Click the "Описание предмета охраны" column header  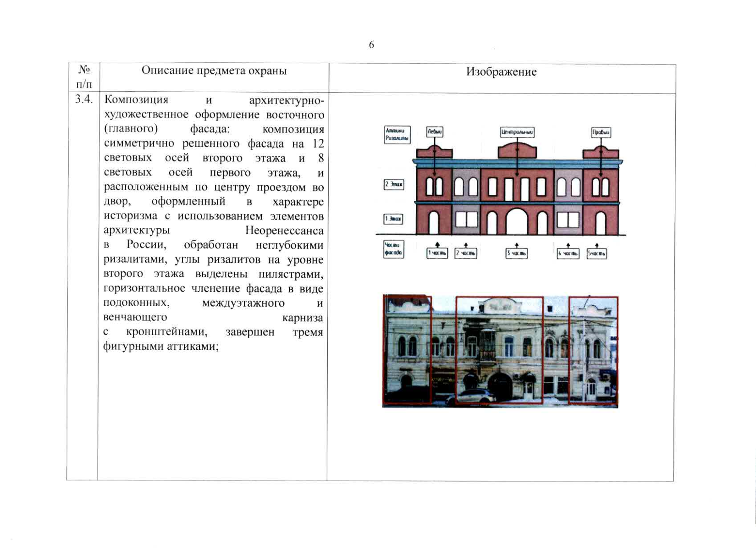pos(214,71)
